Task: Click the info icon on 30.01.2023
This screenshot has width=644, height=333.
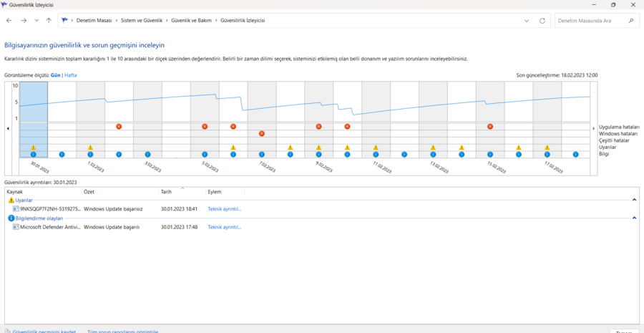Action: (x=33, y=154)
